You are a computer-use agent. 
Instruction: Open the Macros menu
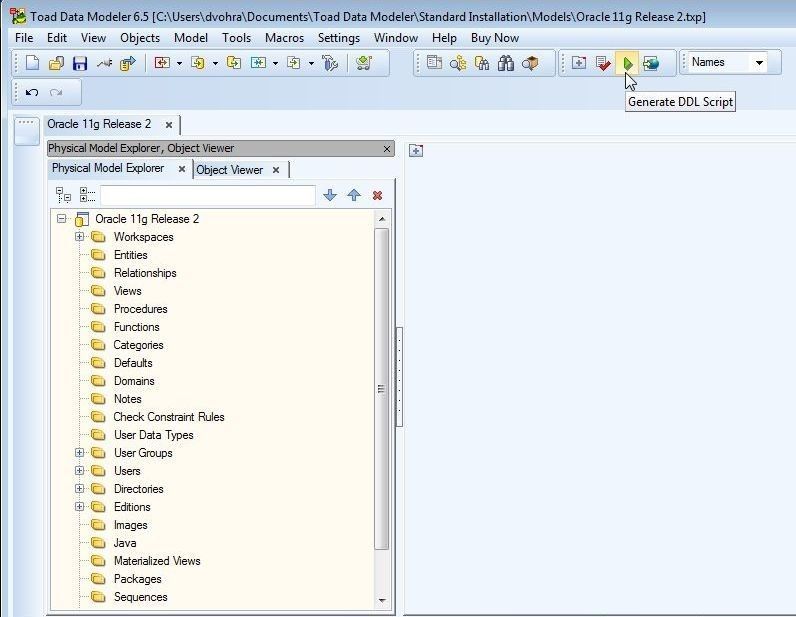[284, 38]
